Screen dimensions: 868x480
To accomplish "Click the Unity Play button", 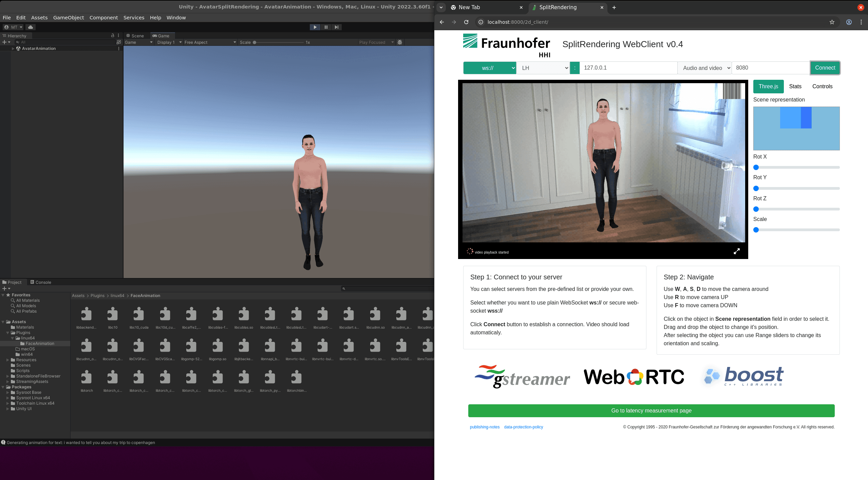I will [x=315, y=27].
